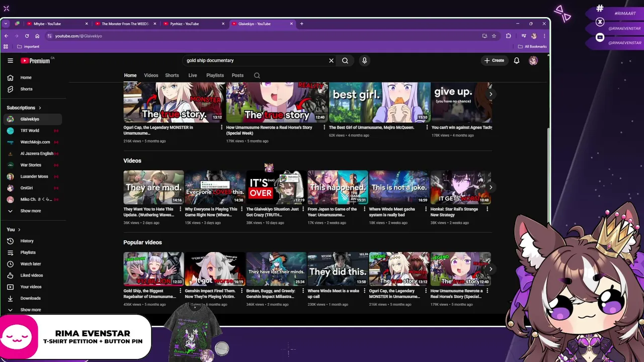The width and height of the screenshot is (644, 362).
Task: Click the Popular videos heading
Action: click(x=142, y=242)
